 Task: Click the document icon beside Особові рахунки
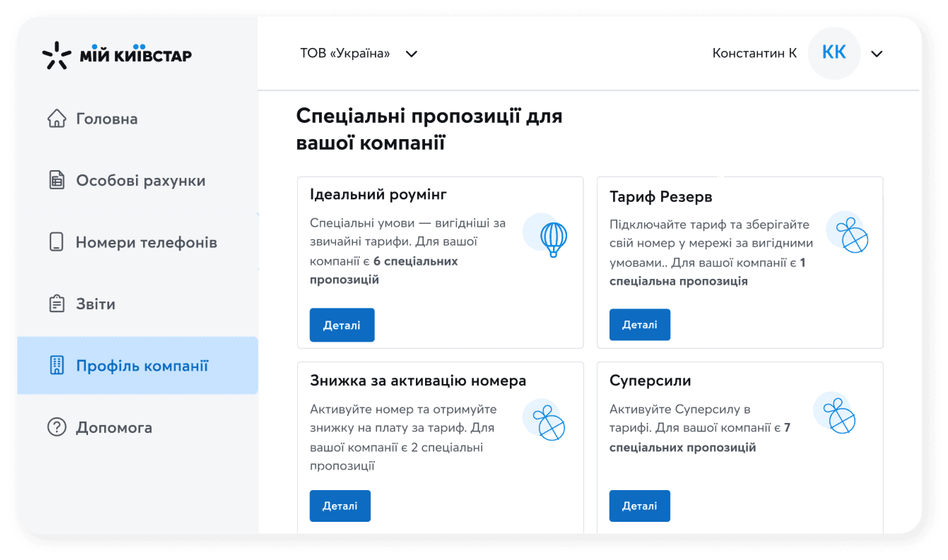pos(57,180)
